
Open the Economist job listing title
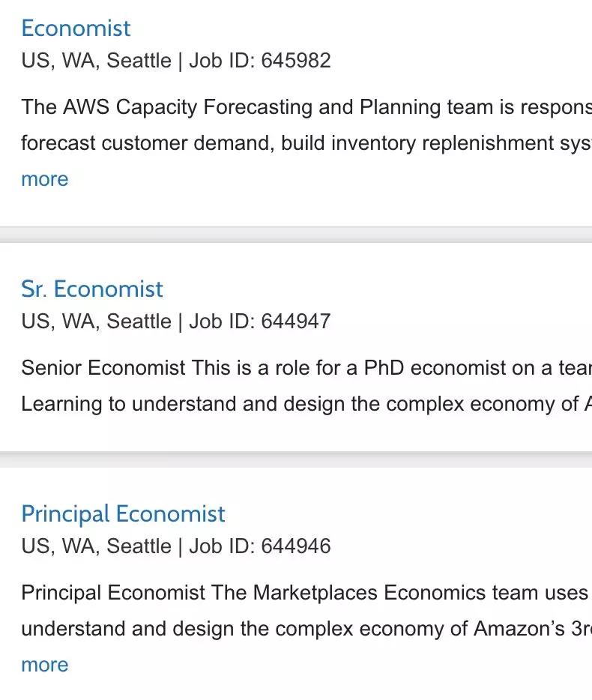[76, 28]
